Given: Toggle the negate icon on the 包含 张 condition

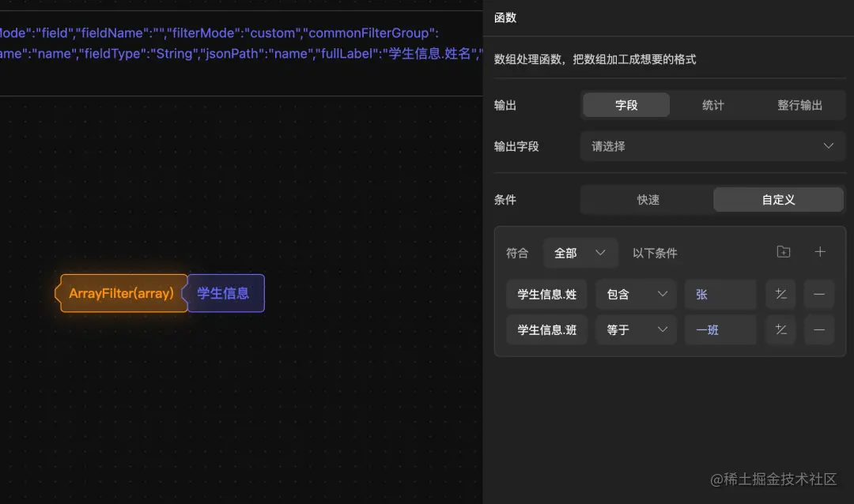Looking at the screenshot, I should [780, 293].
